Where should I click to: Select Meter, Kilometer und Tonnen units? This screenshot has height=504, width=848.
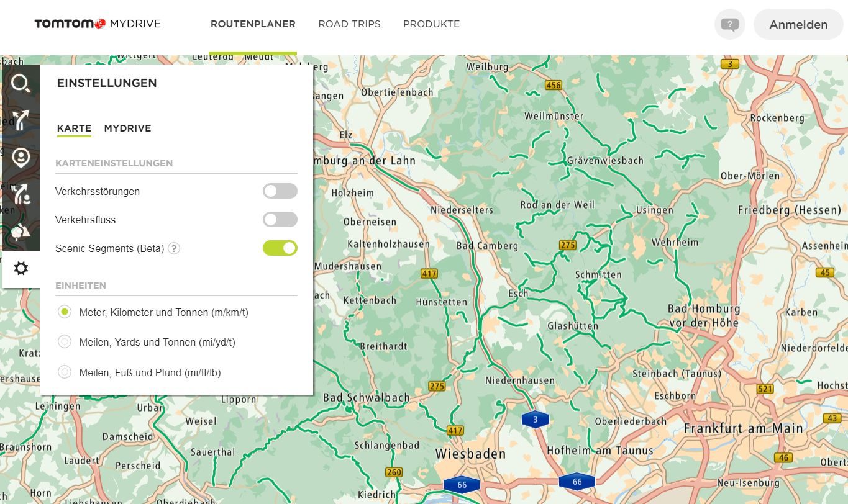65,312
